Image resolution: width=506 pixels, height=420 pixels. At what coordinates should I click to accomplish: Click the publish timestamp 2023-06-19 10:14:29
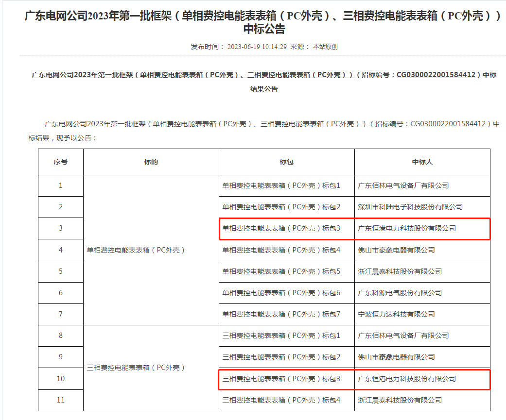point(257,47)
